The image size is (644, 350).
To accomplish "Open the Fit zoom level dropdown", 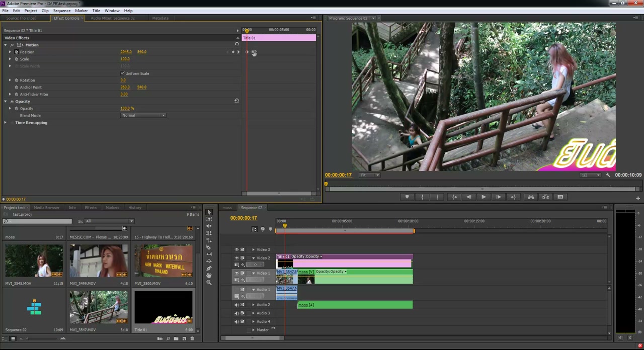I will click(x=370, y=175).
